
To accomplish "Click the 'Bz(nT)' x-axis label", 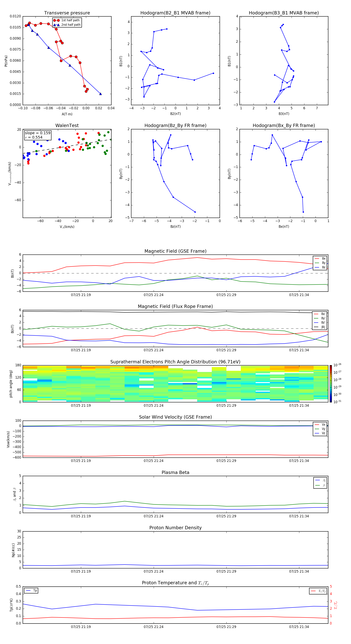I will tap(175, 227).
